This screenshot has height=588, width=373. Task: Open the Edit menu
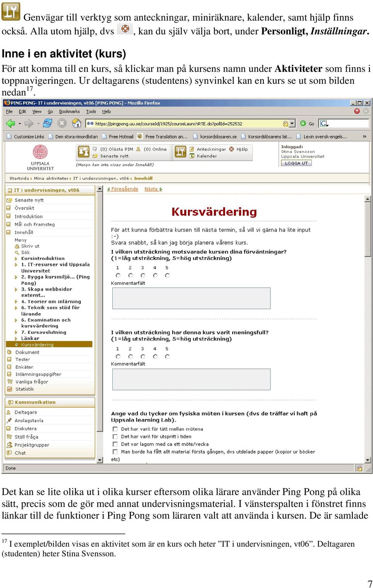click(x=23, y=111)
